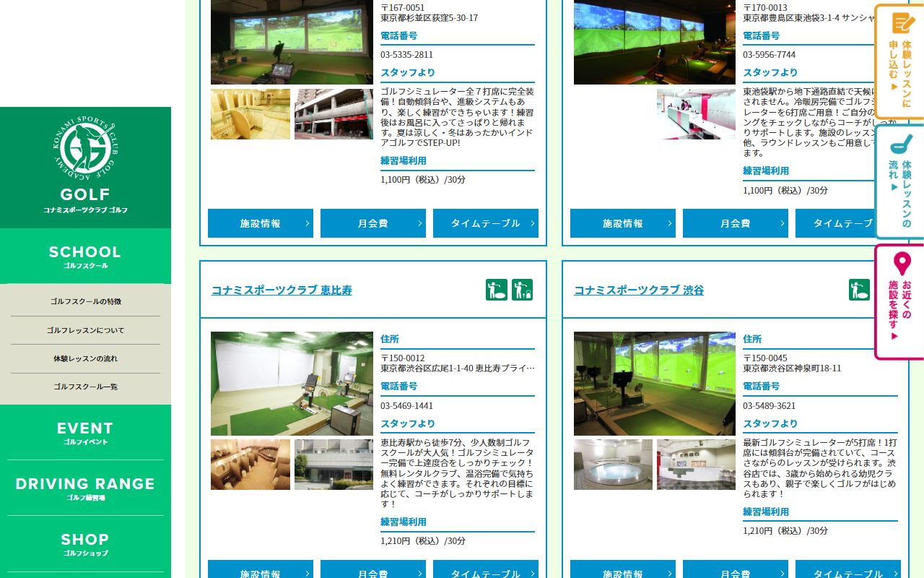Click the pink map-pin お近くの施設を探す tab
The image size is (924, 578).
click(x=899, y=302)
